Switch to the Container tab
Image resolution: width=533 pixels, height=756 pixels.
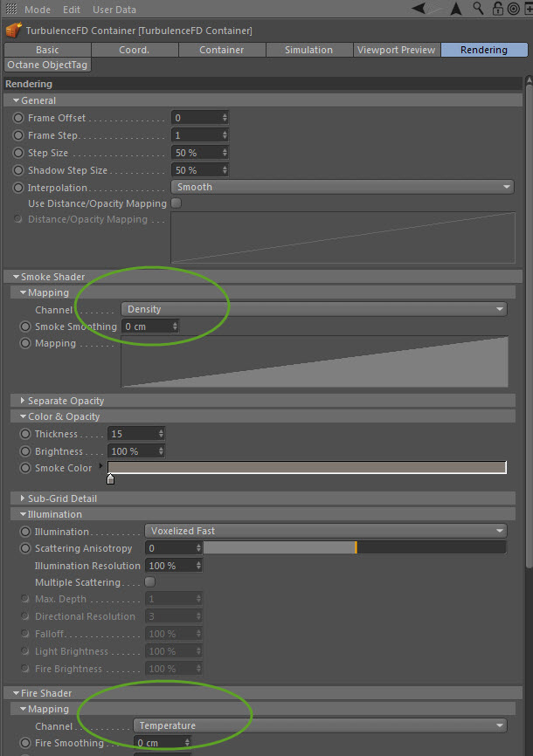pos(222,50)
